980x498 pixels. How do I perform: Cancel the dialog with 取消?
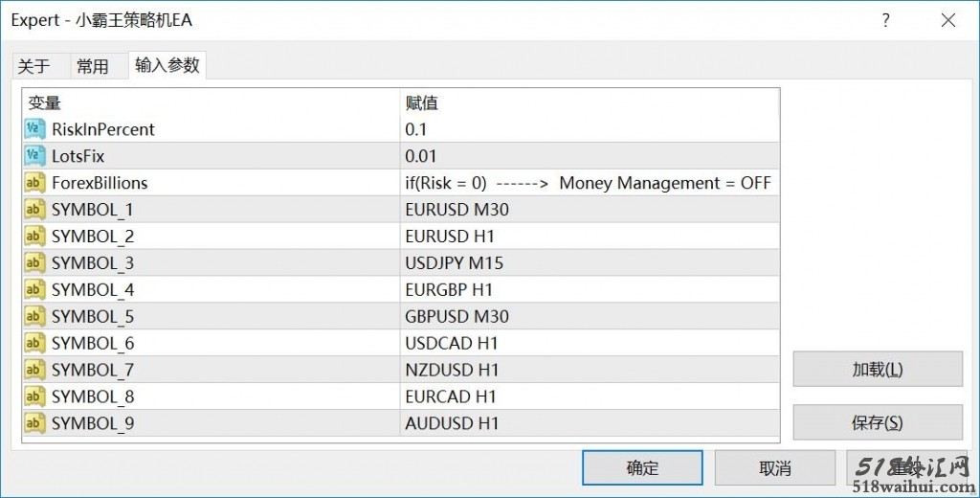[774, 468]
